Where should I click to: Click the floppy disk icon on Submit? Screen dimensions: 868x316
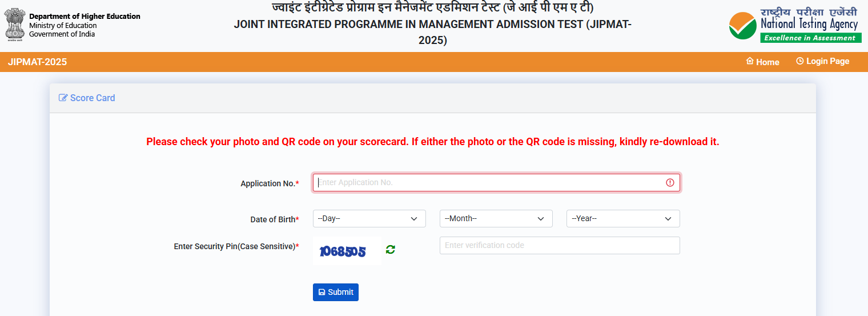click(322, 292)
